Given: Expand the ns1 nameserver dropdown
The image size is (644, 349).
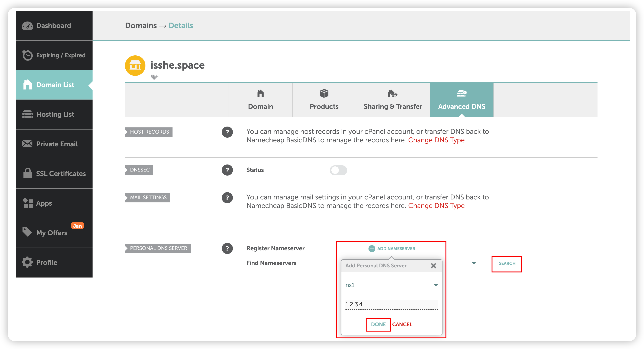Looking at the screenshot, I should pos(435,285).
